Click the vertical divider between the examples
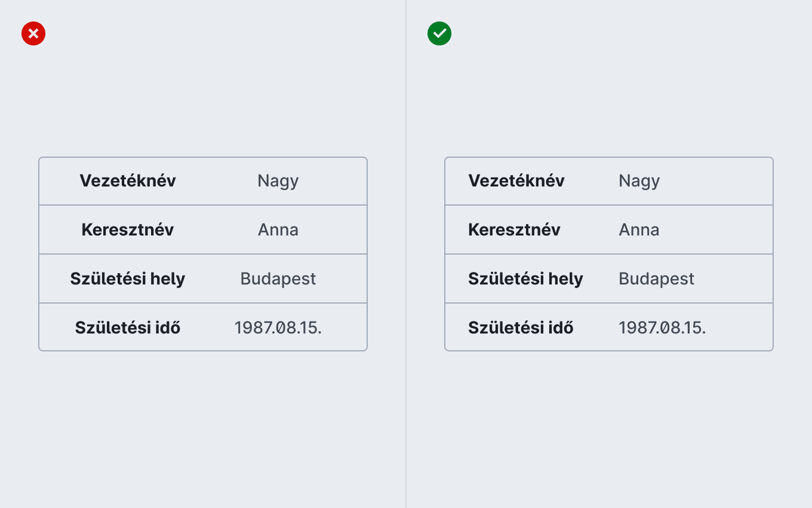Viewport: 812px width, 508px height. click(x=406, y=254)
